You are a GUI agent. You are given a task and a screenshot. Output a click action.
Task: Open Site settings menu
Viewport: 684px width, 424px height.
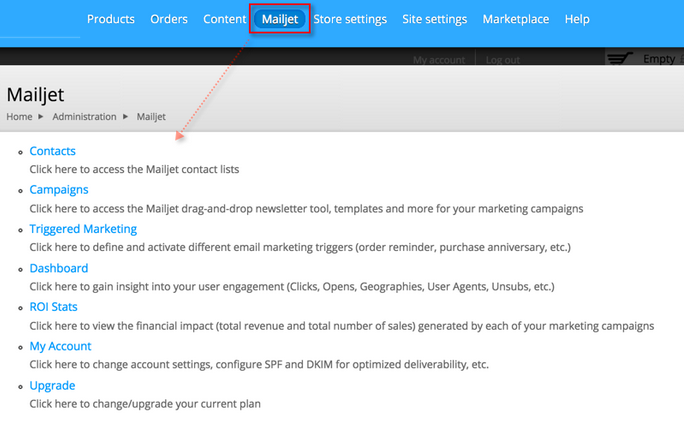tap(433, 19)
